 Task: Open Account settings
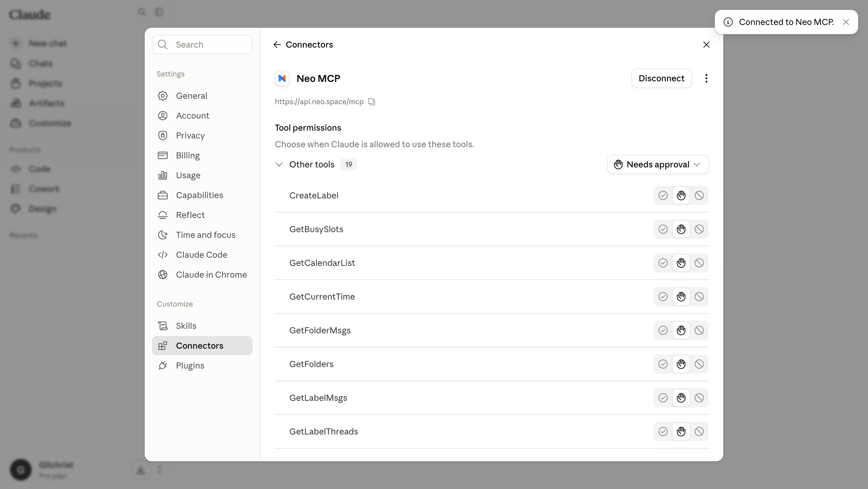point(202,116)
